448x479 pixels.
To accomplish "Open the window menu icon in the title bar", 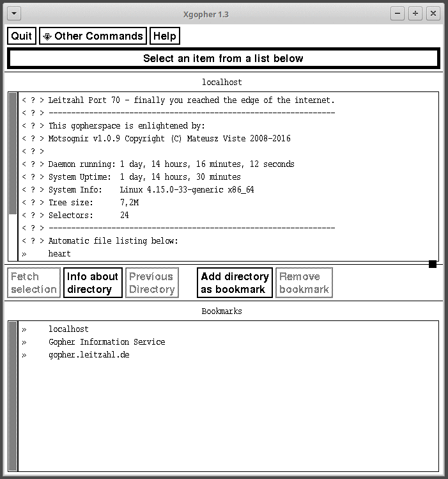I will (14, 13).
